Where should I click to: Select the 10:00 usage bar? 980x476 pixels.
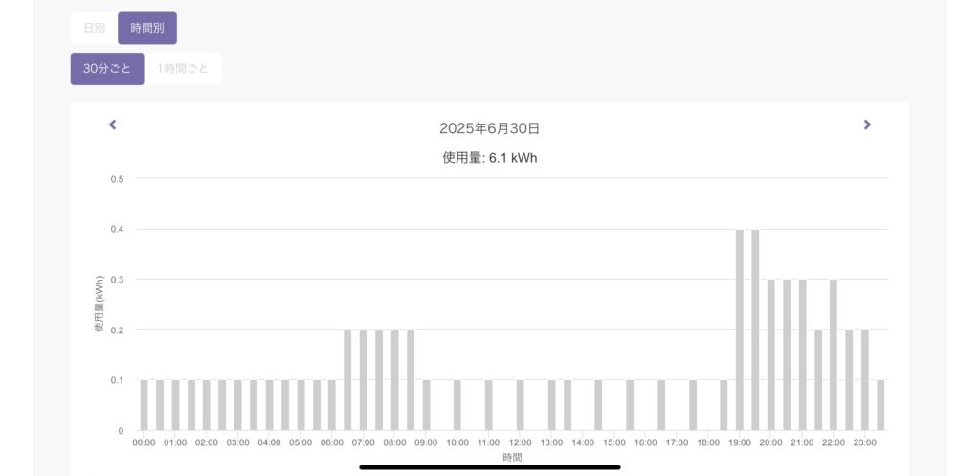457,405
